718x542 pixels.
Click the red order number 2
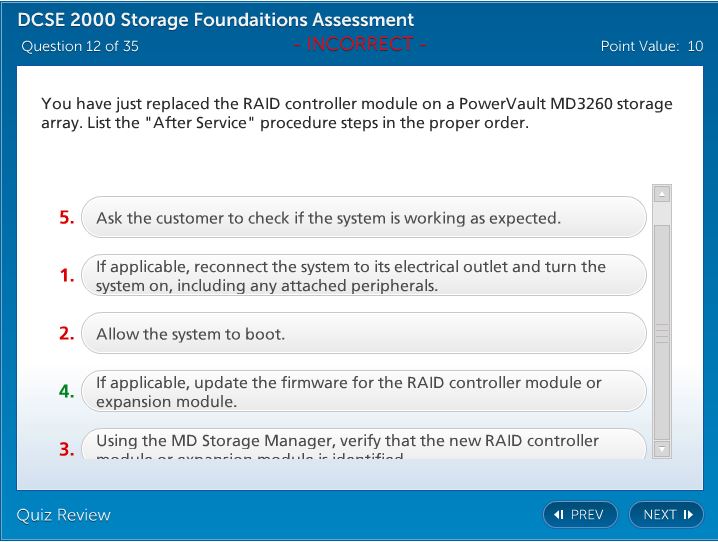pos(66,334)
